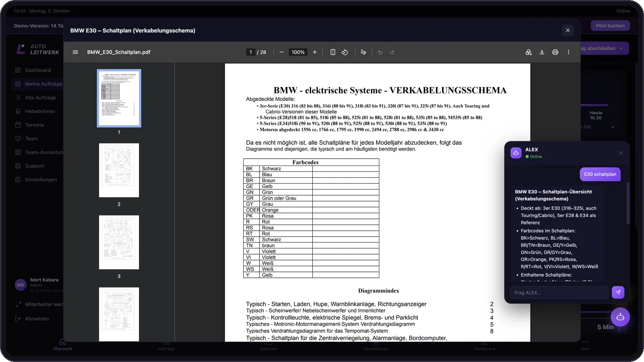Click the zoom in plus icon

(314, 52)
